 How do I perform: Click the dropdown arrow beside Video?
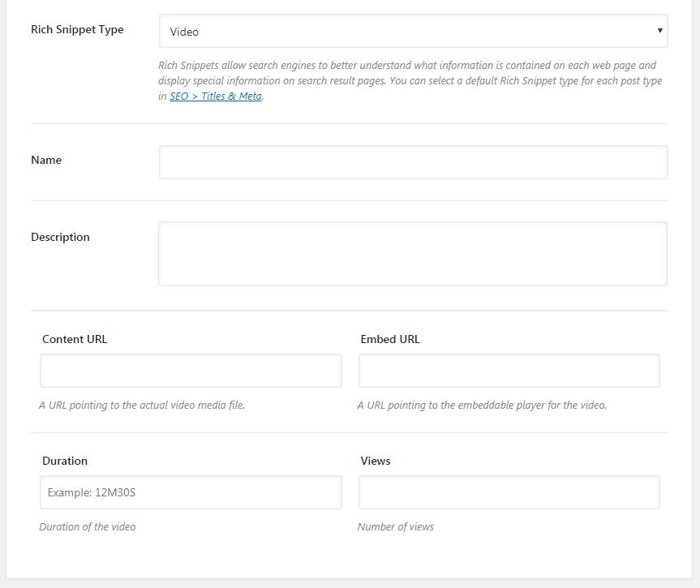[659, 30]
